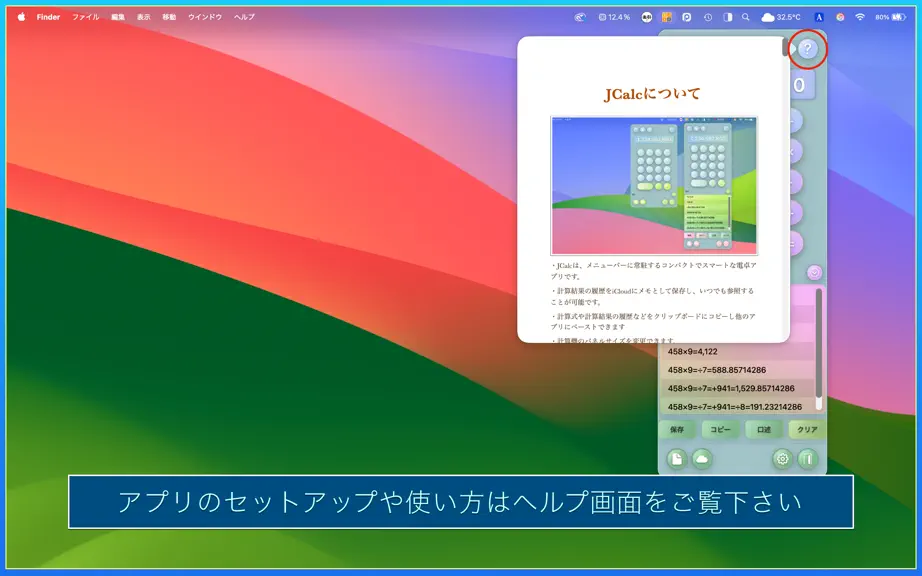Open the Apple menu
Screen dimensions: 922x576
click(x=21, y=17)
